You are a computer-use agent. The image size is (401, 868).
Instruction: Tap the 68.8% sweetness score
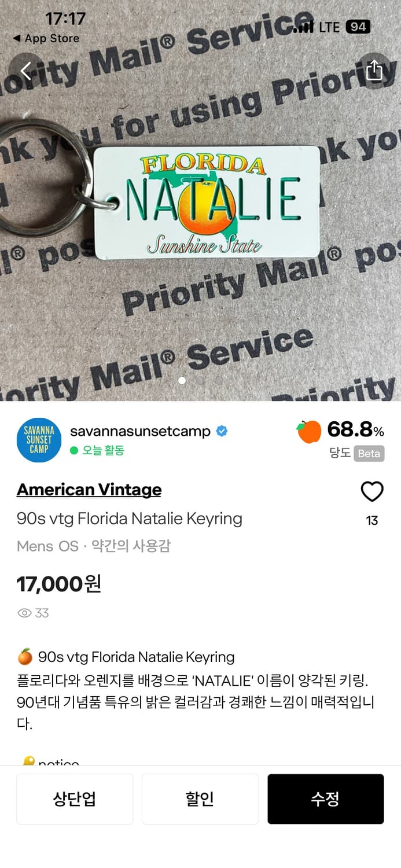[x=355, y=430]
